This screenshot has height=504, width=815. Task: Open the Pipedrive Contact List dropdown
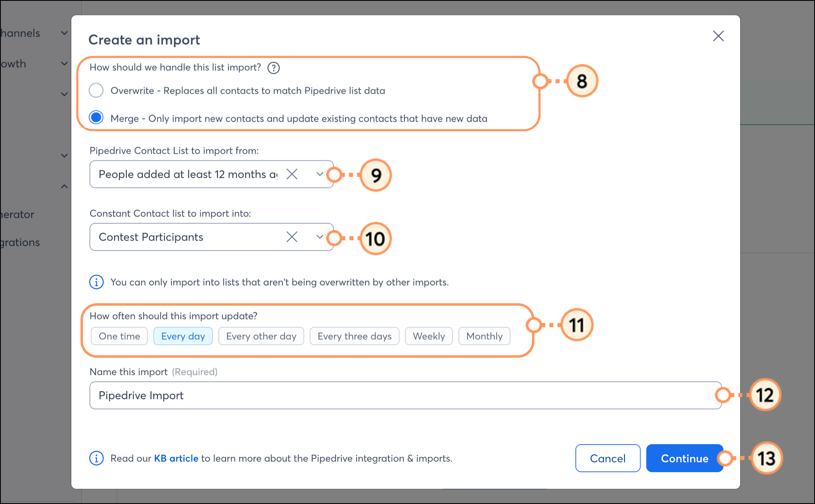tap(320, 174)
